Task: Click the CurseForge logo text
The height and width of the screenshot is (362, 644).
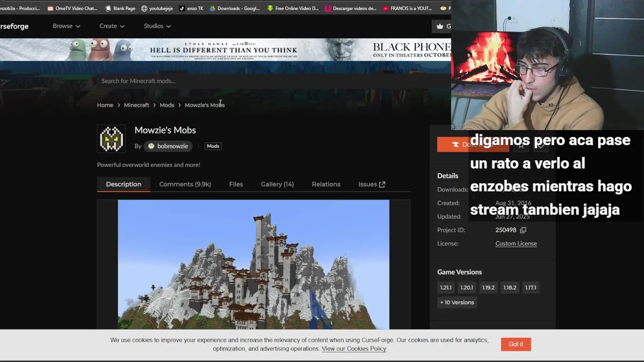Action: pyautogui.click(x=14, y=26)
